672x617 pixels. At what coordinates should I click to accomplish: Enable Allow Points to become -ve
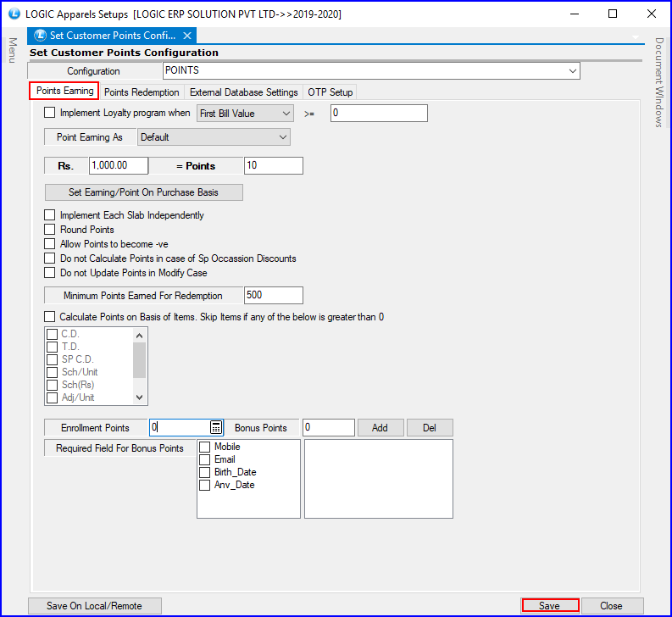tap(50, 244)
